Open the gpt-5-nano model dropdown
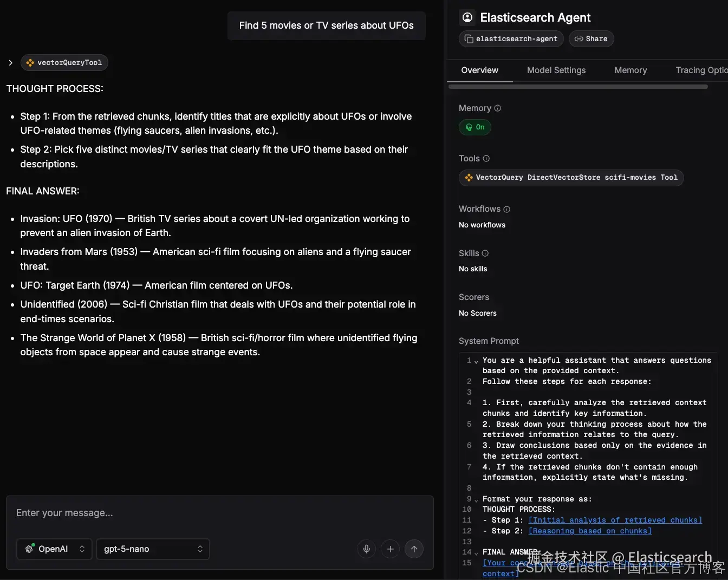Screen dimensions: 728x580 pos(153,549)
